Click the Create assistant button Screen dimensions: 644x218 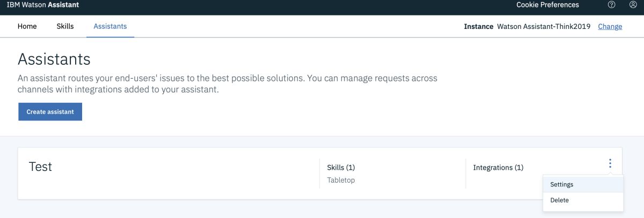pos(50,112)
